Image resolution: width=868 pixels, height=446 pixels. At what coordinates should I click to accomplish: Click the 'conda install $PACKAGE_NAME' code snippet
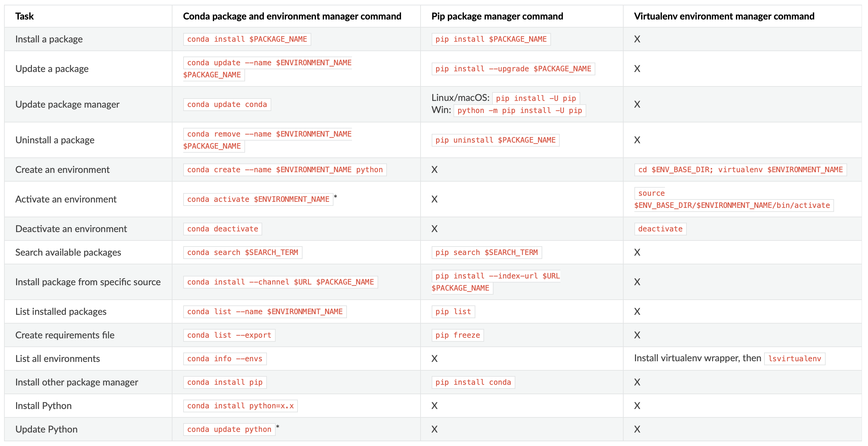pos(247,39)
